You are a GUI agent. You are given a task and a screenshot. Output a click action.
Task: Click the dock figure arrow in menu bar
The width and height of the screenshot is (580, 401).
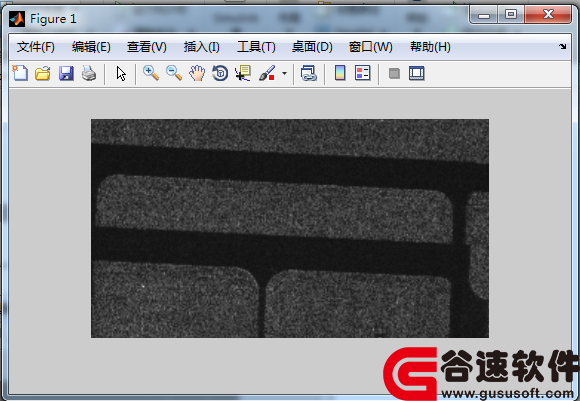[x=563, y=47]
